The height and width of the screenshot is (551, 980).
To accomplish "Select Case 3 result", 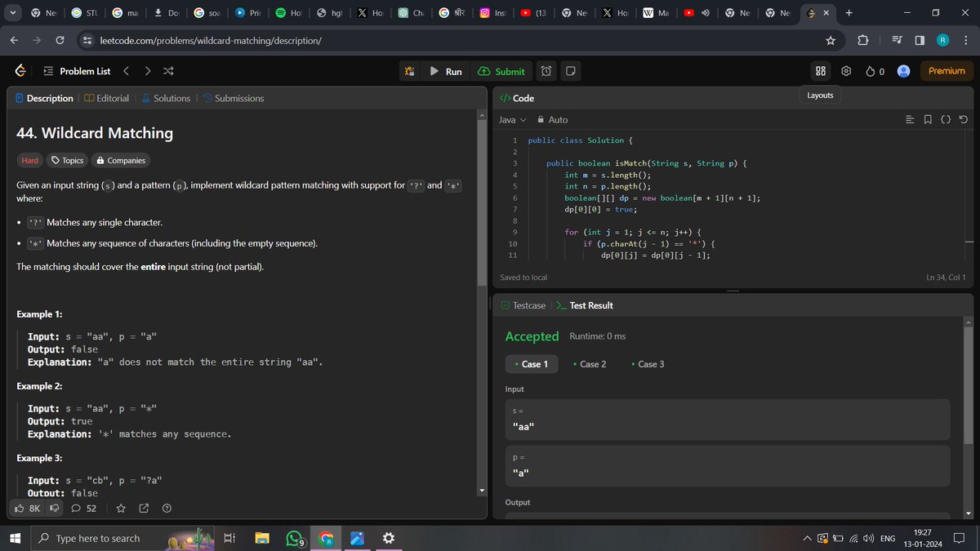I will pyautogui.click(x=648, y=364).
